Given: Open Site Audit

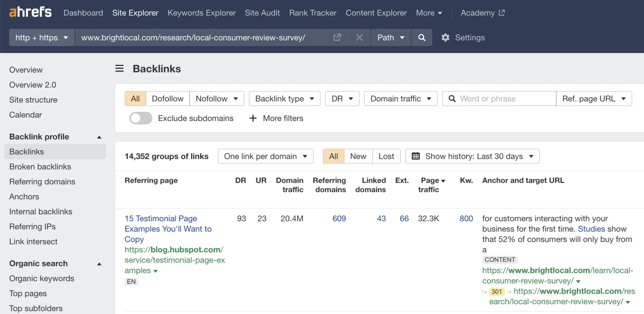Looking at the screenshot, I should pos(262,13).
